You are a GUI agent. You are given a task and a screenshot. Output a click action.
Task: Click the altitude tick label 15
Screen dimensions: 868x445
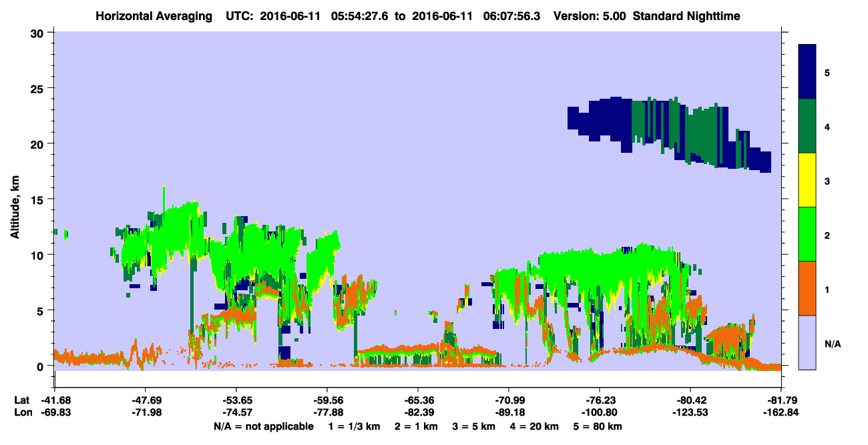tap(39, 199)
